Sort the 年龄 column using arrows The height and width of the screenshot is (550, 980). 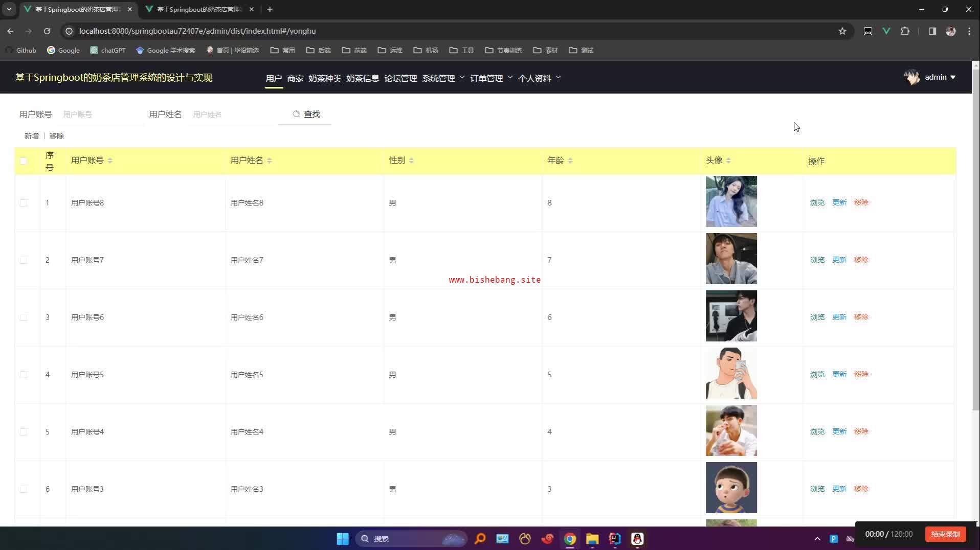pyautogui.click(x=570, y=161)
